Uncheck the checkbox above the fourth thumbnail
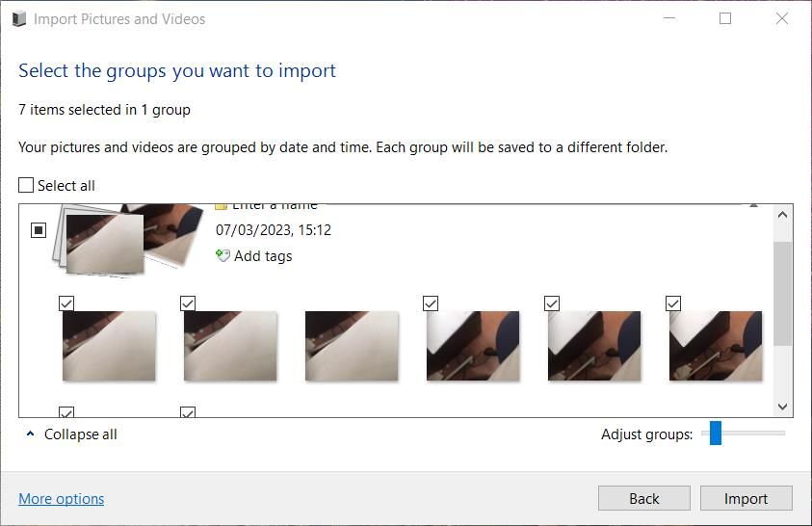The width and height of the screenshot is (812, 526). [x=431, y=303]
